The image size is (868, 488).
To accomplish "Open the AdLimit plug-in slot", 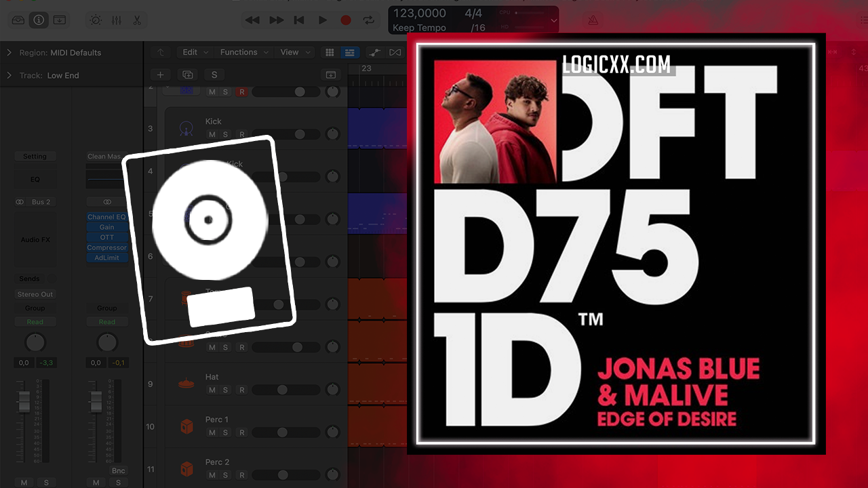I will tap(106, 258).
